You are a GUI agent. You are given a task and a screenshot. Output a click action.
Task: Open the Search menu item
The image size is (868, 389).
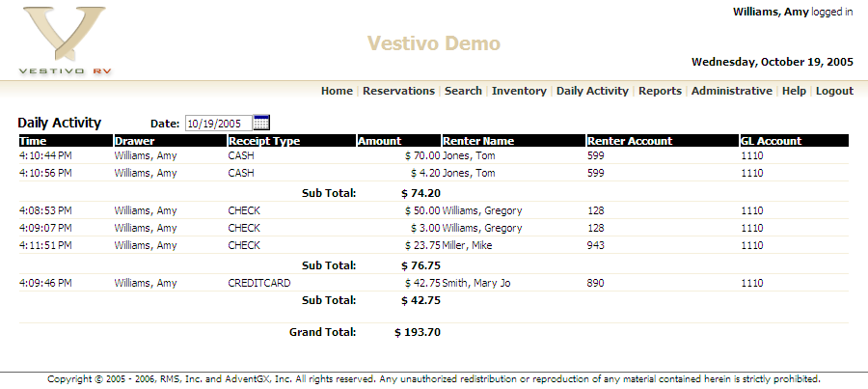(463, 91)
